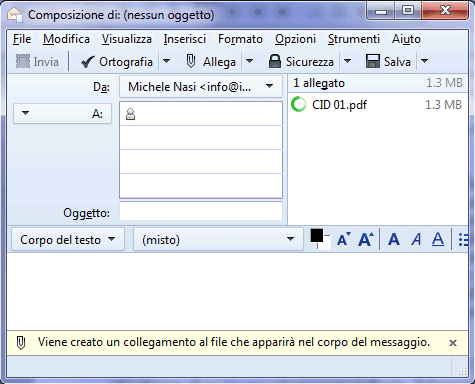This screenshot has width=475, height=384.
Task: Click the paperclip icon in notification bar
Action: tap(21, 343)
